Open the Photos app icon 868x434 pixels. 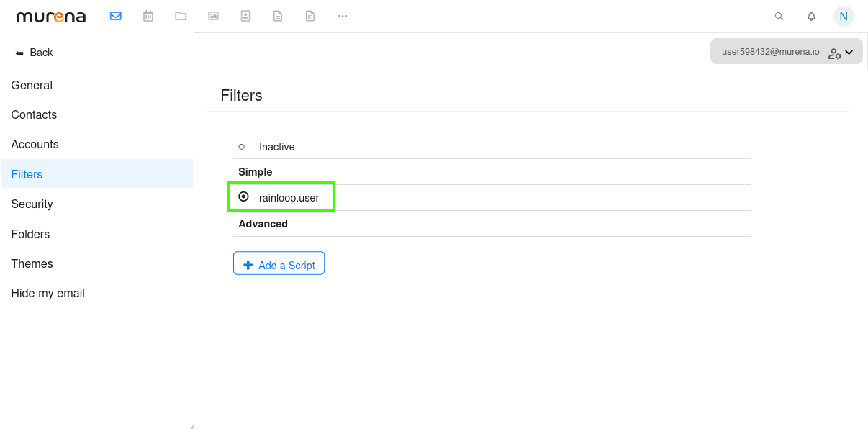click(213, 15)
